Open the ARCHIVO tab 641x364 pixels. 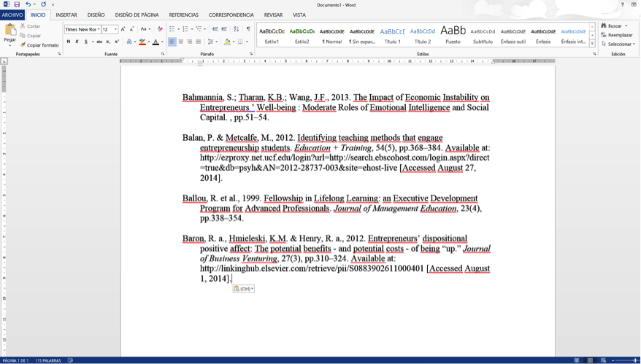[x=12, y=15]
